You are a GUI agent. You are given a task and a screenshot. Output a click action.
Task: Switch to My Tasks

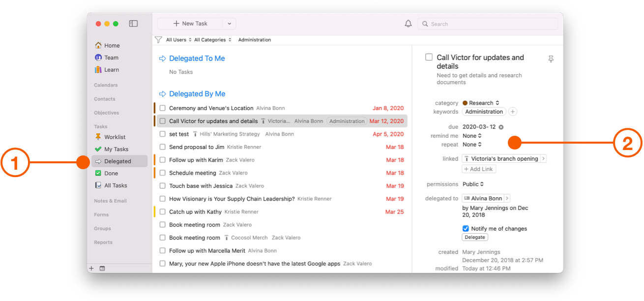[x=117, y=149]
